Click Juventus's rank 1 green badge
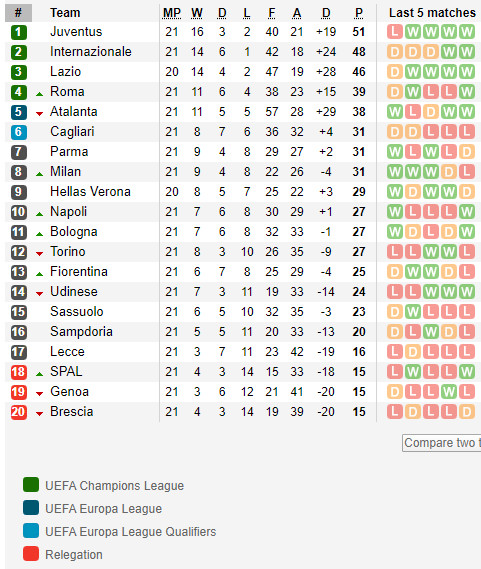The height and width of the screenshot is (569, 481). (19, 32)
